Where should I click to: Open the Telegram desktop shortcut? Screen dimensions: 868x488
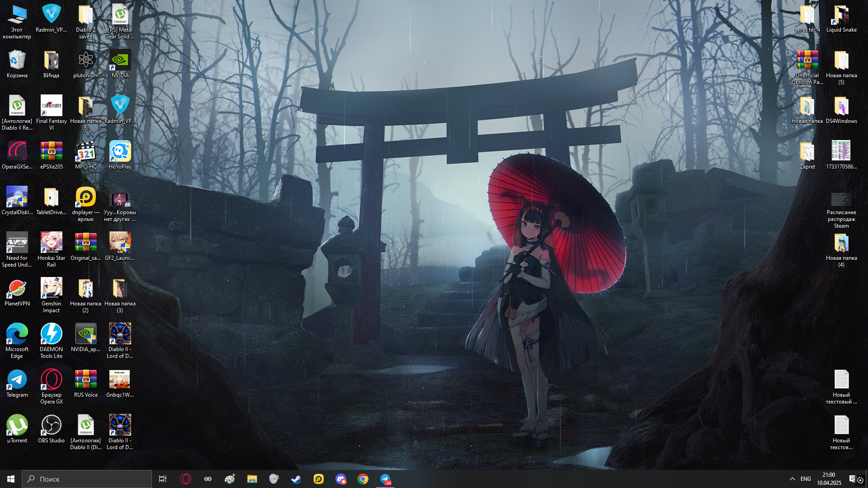[x=17, y=384]
